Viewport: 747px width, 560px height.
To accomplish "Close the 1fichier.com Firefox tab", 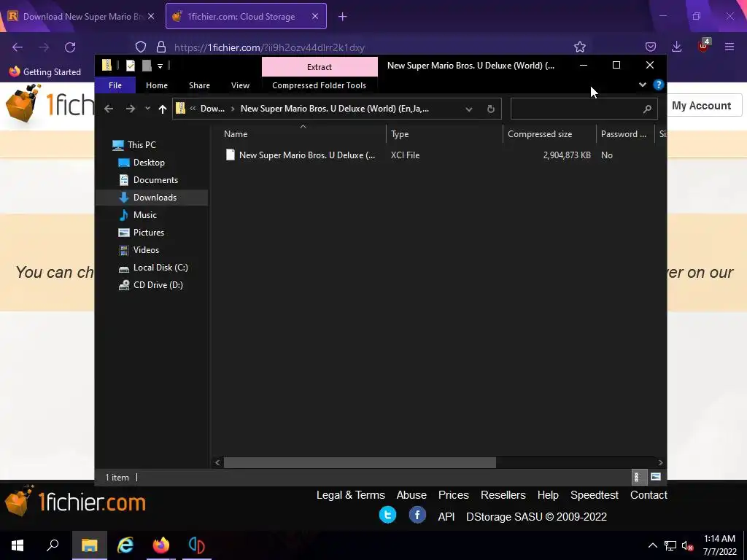I will click(315, 16).
